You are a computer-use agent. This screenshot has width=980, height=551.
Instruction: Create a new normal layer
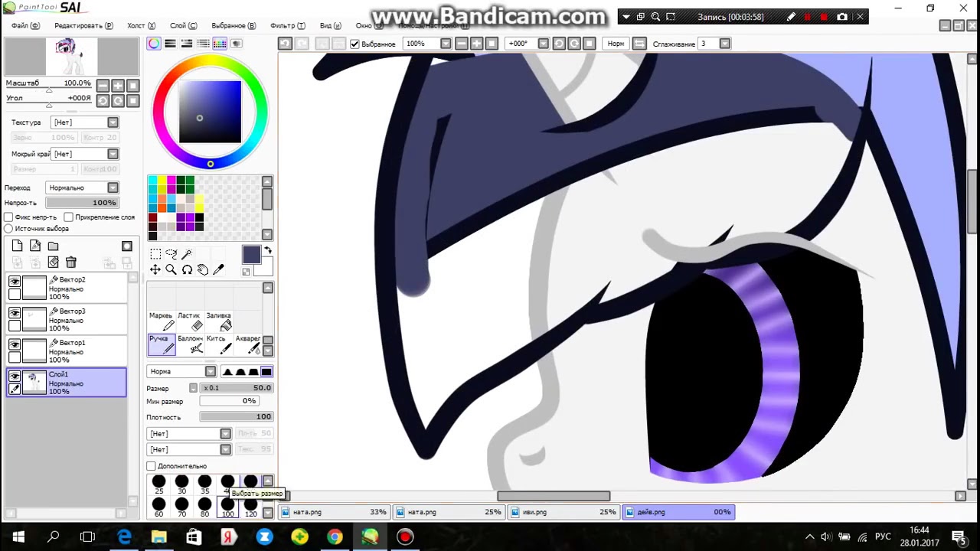click(x=17, y=246)
